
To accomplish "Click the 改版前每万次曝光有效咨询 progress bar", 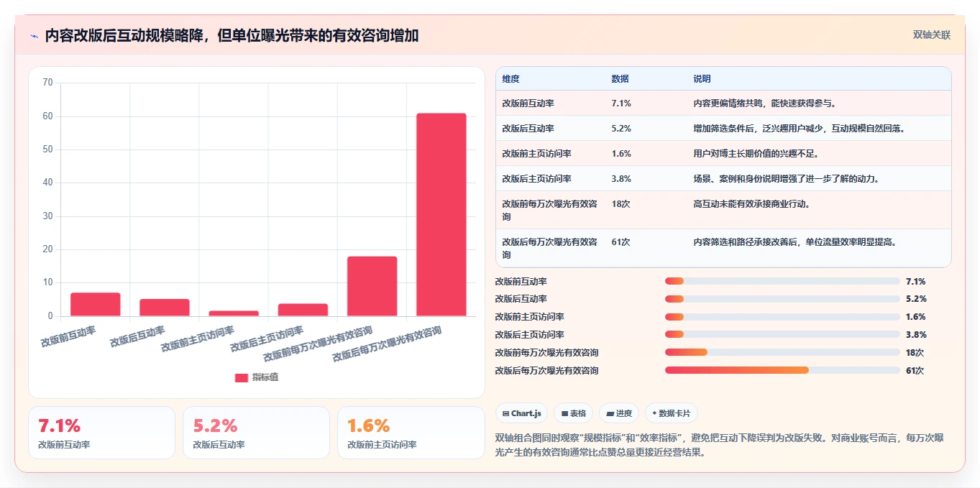I will point(782,352).
